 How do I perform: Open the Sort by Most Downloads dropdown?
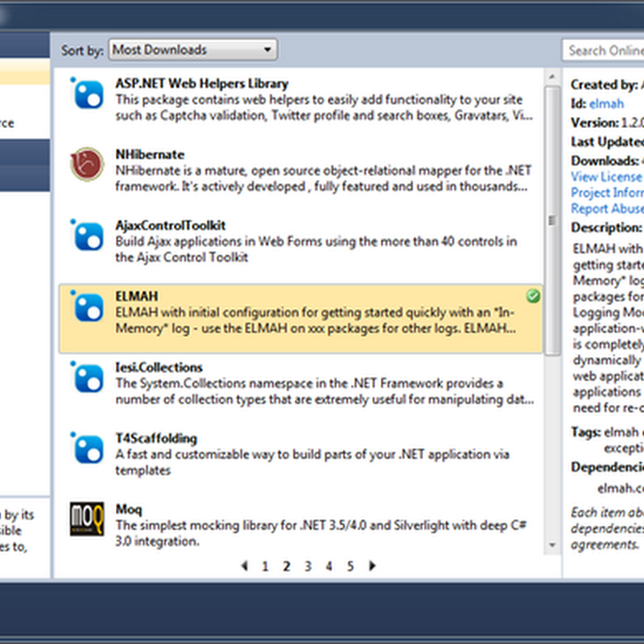tap(192, 50)
